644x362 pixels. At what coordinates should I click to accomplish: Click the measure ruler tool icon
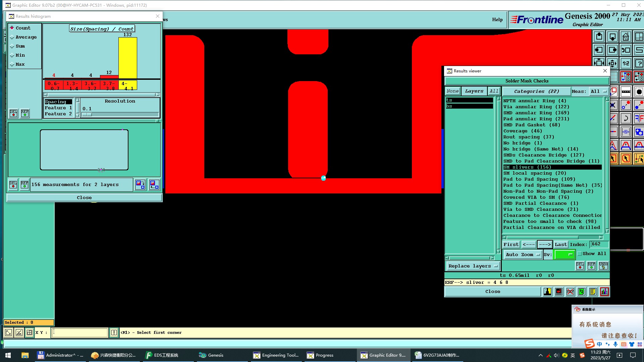click(626, 92)
